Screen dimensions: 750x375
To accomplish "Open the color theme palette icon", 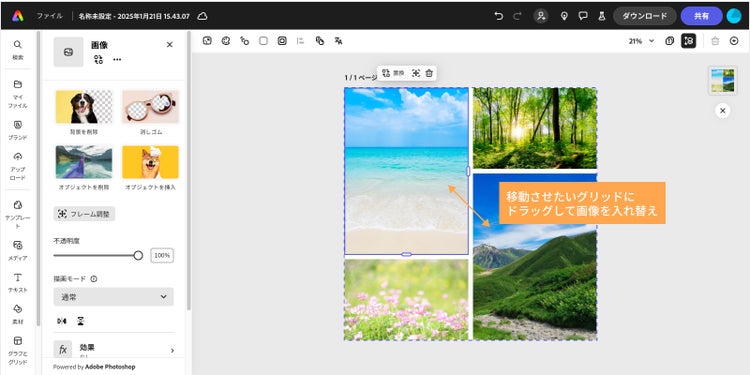I will [226, 41].
